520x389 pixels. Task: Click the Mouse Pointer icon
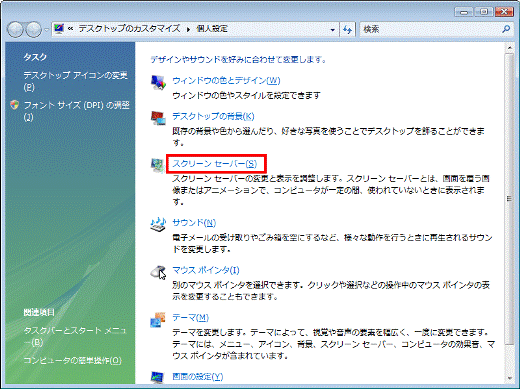coord(158,272)
